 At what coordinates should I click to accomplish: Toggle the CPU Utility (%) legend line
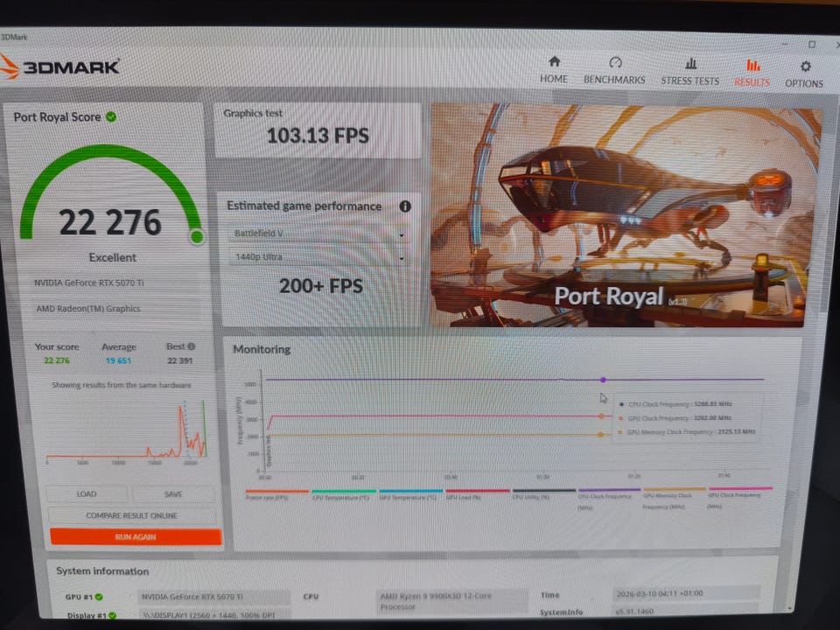[543, 493]
